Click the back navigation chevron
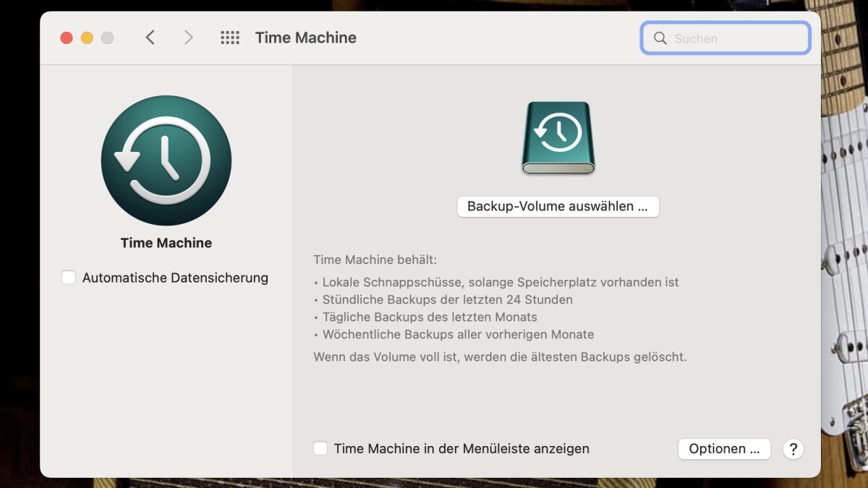 [x=150, y=38]
